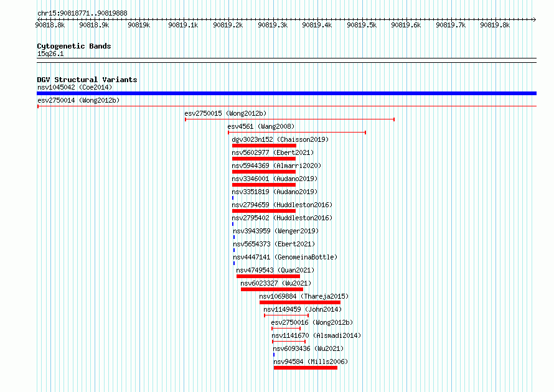Open dgv3023n152 (Chaisson2019) variant label
This screenshot has height=392, width=554.
point(280,139)
